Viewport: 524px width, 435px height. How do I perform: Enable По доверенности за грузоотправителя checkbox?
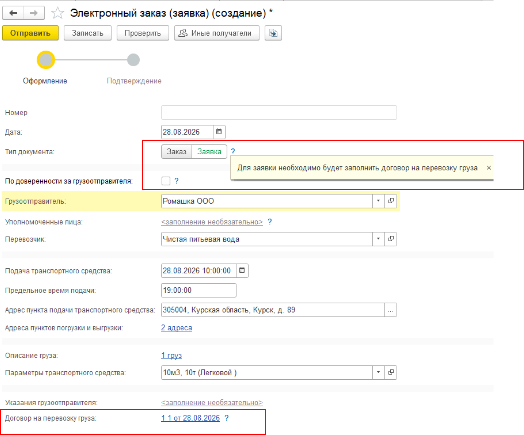pos(166,181)
